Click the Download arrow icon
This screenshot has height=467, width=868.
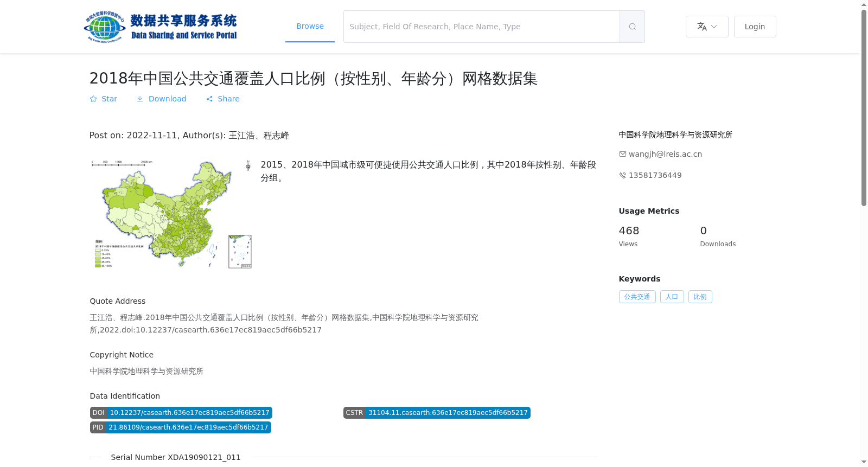pyautogui.click(x=140, y=99)
